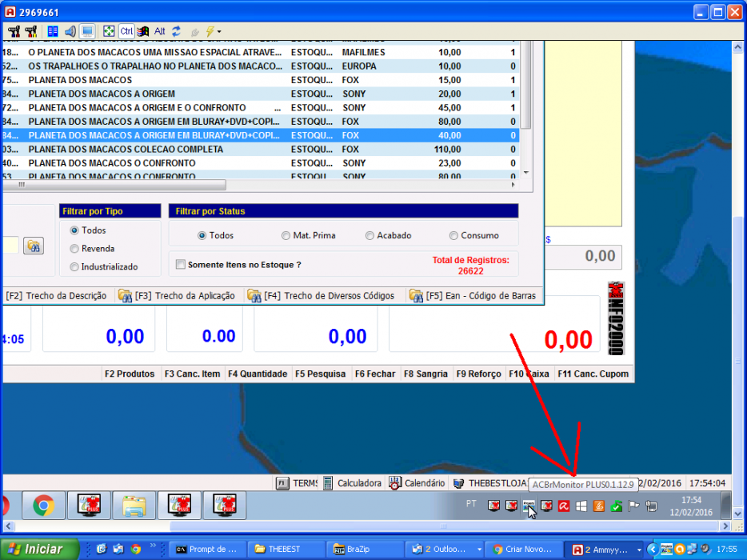
Task: Open the F3 Trecho da Aplicação tab
Action: [x=178, y=296]
